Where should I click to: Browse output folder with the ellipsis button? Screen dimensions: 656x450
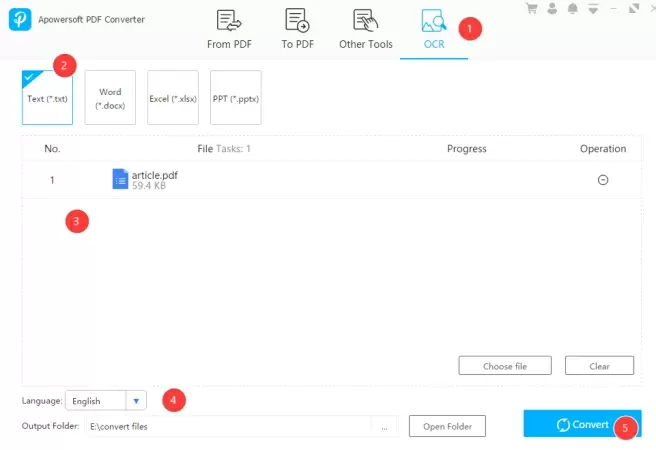384,427
